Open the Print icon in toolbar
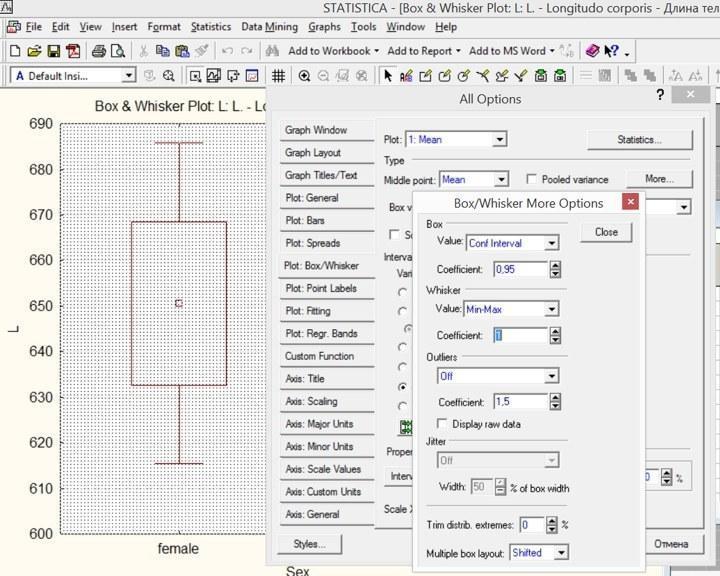The image size is (720, 576). click(x=98, y=50)
